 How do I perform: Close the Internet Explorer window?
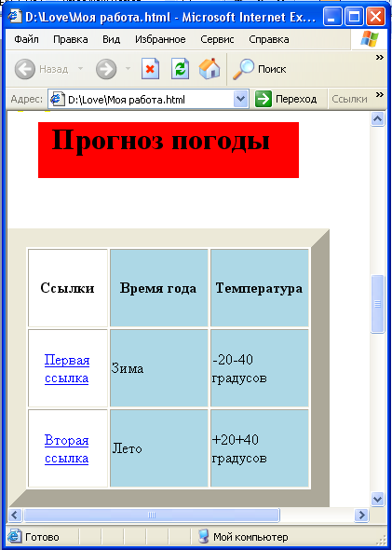click(x=375, y=17)
